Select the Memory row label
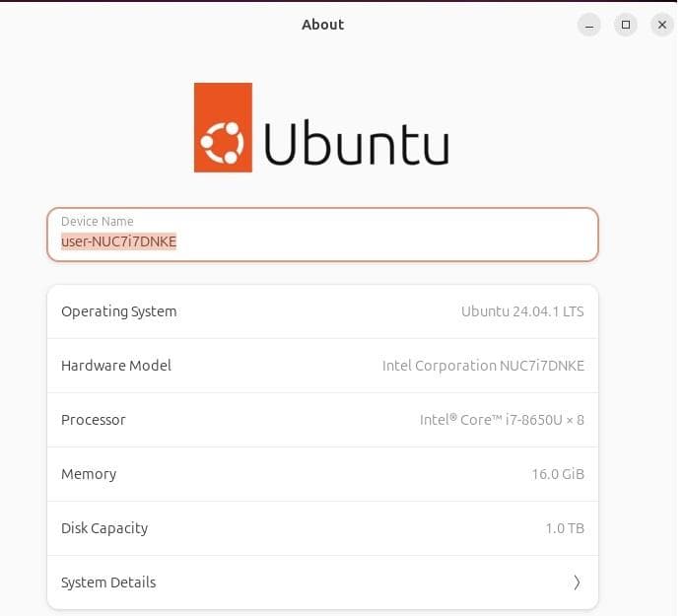684x616 pixels. (x=89, y=474)
